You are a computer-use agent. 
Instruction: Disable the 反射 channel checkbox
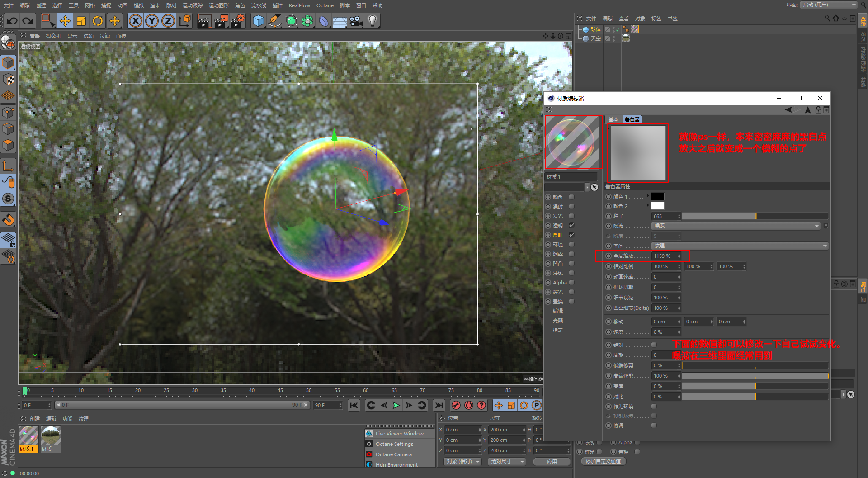tap(571, 235)
